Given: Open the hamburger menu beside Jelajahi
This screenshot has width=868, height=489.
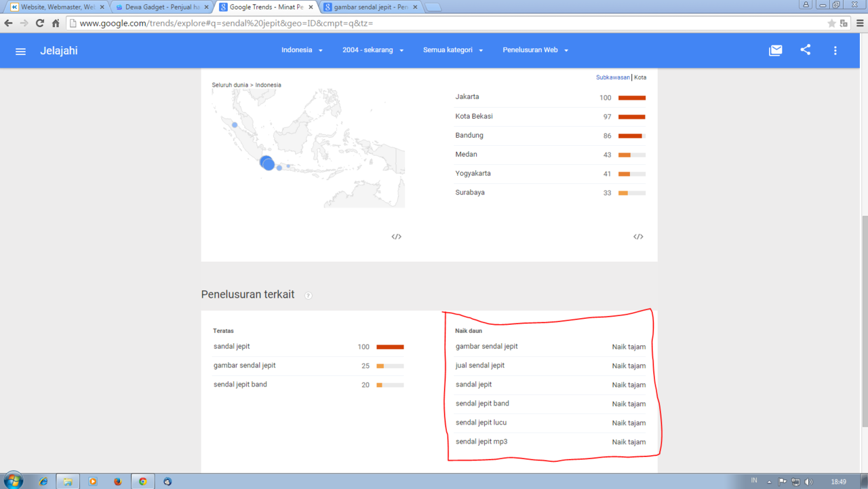Looking at the screenshot, I should pos(20,51).
